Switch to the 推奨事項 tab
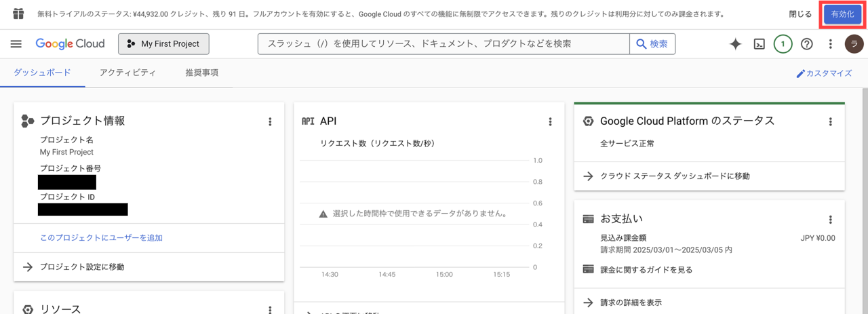The image size is (868, 314). pyautogui.click(x=202, y=73)
